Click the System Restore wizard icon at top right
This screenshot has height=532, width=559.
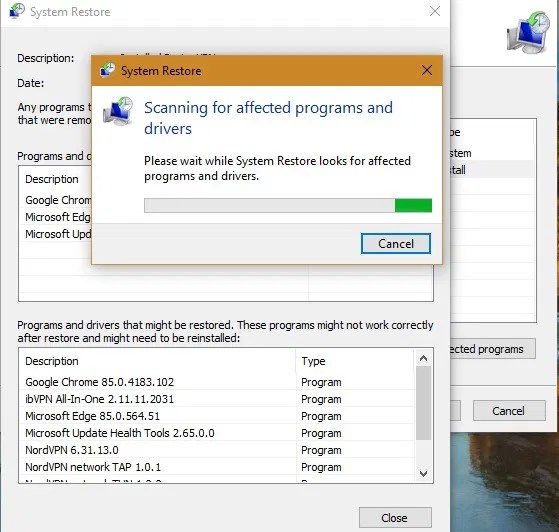pos(528,32)
